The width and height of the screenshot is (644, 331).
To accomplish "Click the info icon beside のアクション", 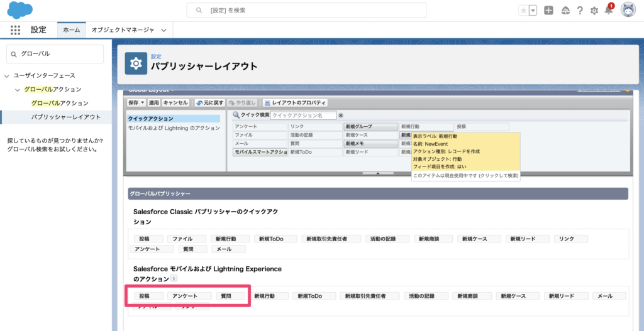I will click(174, 278).
